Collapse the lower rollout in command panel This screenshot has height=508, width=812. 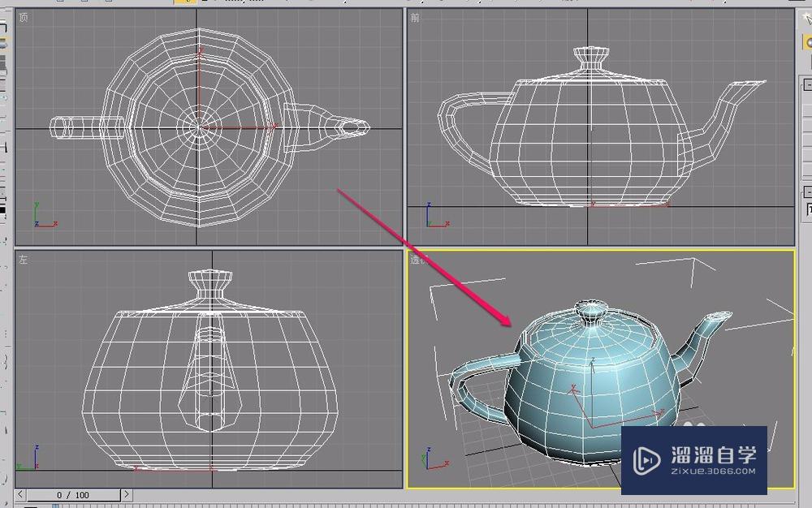click(807, 192)
